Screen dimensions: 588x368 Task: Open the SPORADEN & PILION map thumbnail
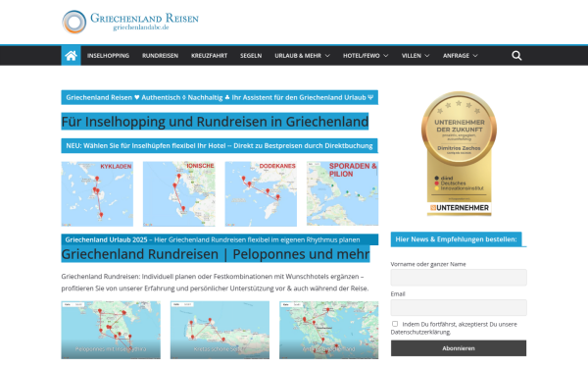click(342, 193)
